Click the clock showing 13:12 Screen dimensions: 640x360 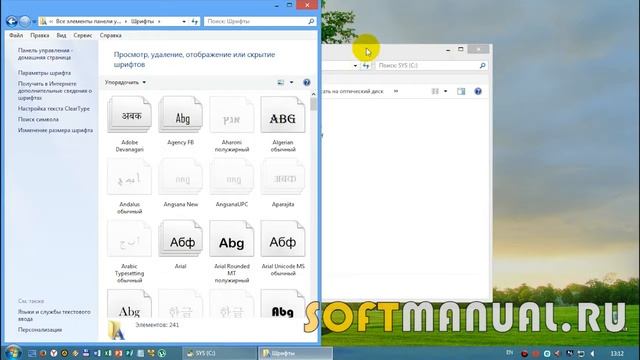pos(617,353)
